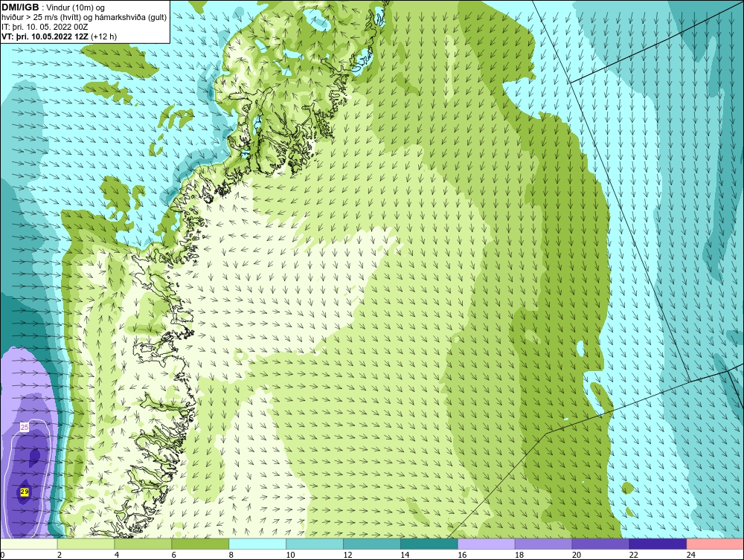The image size is (744, 560).
Task: Click the 4-6 m/s green legend swatch
Action: click(143, 544)
